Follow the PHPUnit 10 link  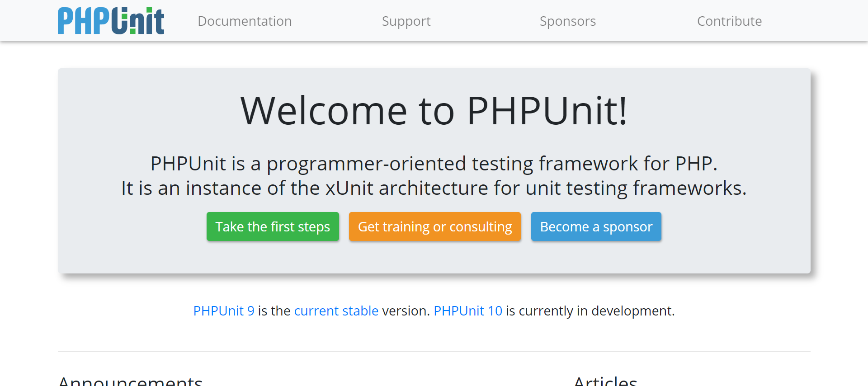(x=468, y=311)
